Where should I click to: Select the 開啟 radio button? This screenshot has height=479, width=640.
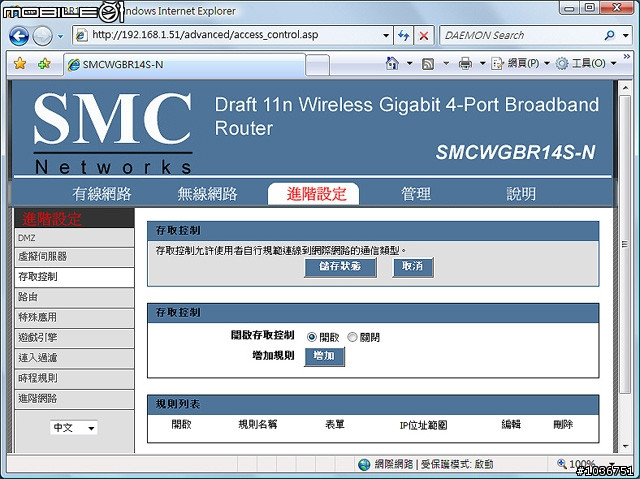coord(311,337)
